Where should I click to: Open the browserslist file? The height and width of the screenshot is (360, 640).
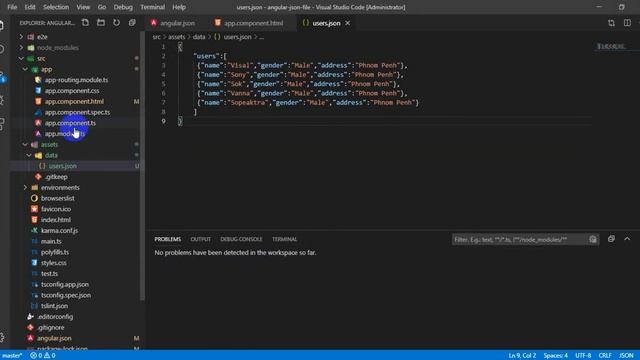click(58, 198)
